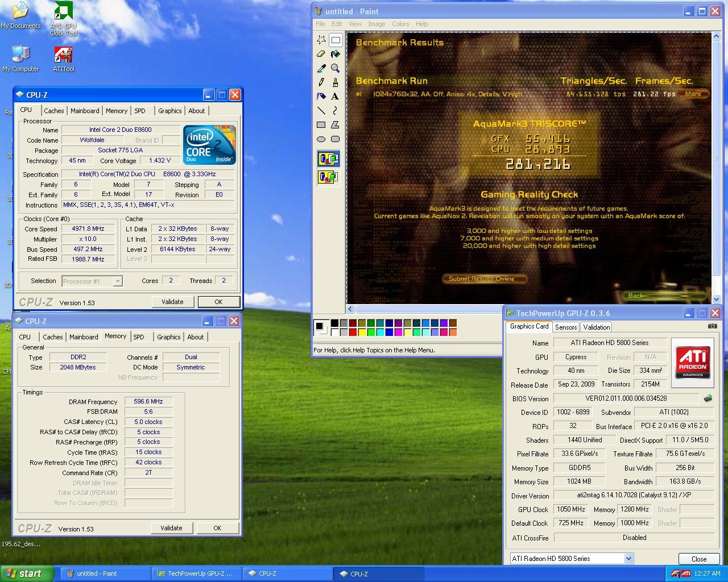Click the foreground/background color indicator box
728x582 pixels.
[x=321, y=327]
